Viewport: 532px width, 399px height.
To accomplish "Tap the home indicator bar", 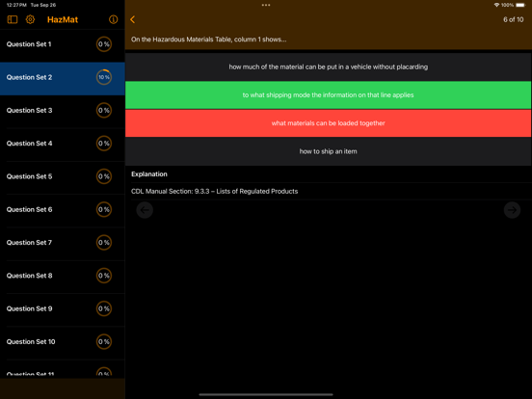I will (x=266, y=394).
